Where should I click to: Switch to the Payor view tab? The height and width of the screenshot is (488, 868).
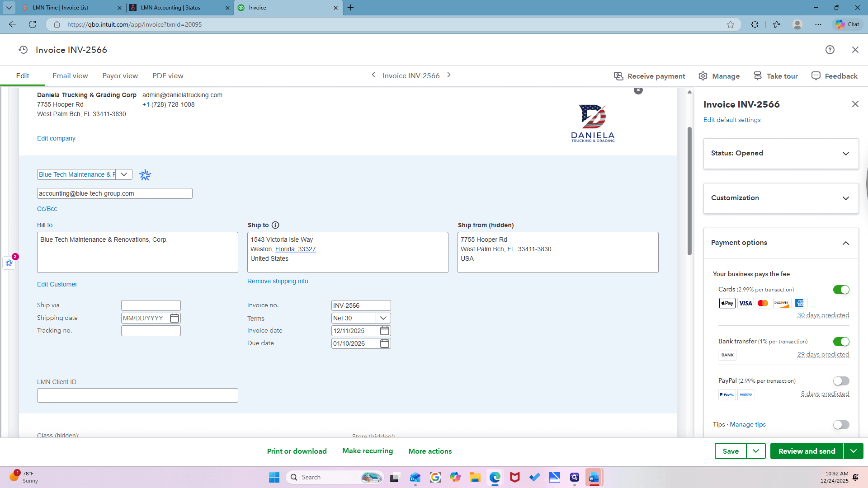point(120,76)
